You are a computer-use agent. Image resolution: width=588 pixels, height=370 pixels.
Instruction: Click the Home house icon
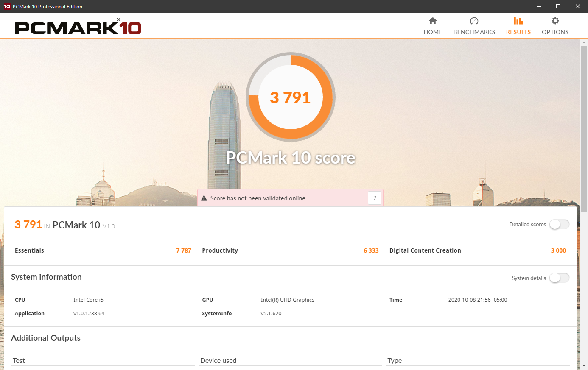pyautogui.click(x=433, y=21)
